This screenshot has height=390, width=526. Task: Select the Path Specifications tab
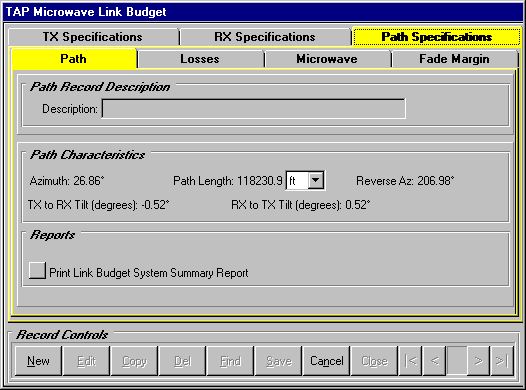click(x=437, y=37)
